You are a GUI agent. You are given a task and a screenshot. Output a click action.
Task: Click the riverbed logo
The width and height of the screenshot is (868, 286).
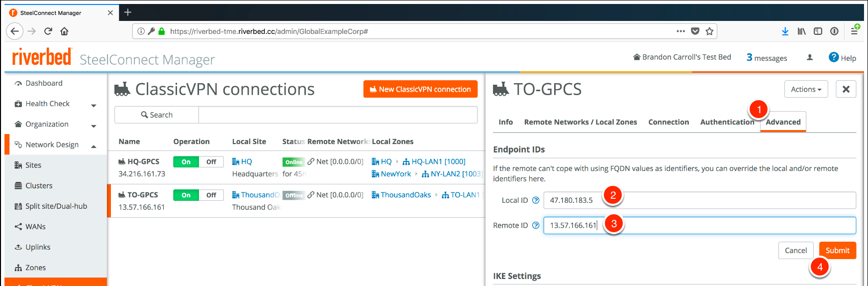pos(42,57)
